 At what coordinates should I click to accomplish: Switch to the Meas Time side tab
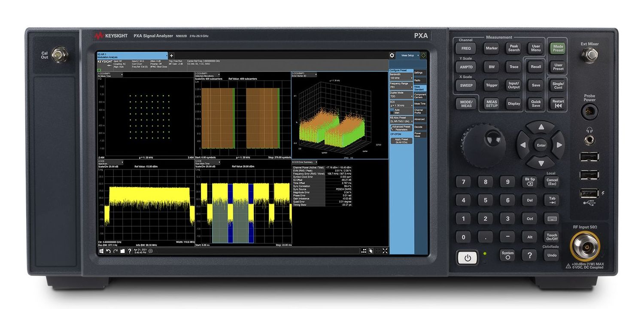(420, 103)
